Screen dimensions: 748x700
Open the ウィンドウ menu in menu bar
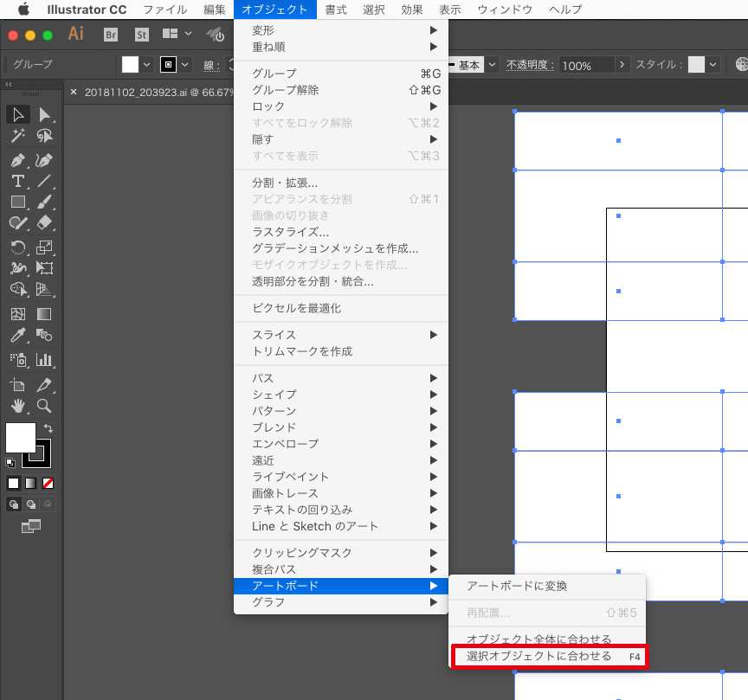[505, 10]
